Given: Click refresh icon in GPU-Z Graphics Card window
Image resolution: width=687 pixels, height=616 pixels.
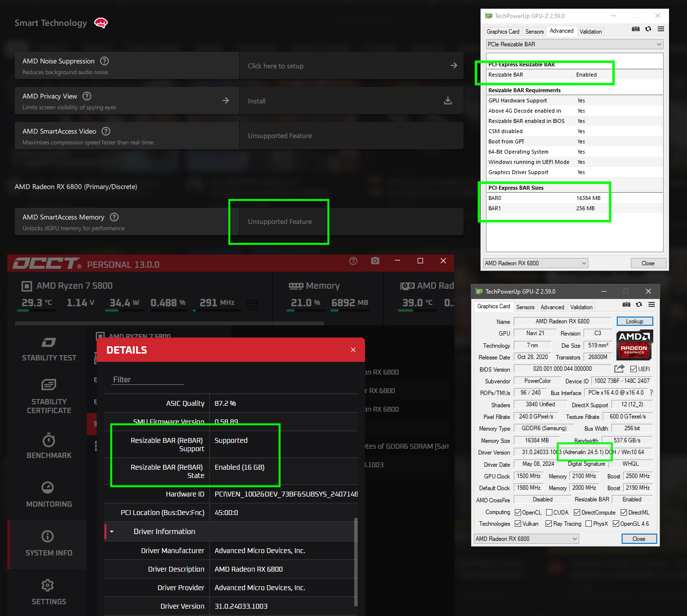Looking at the screenshot, I should [x=639, y=304].
